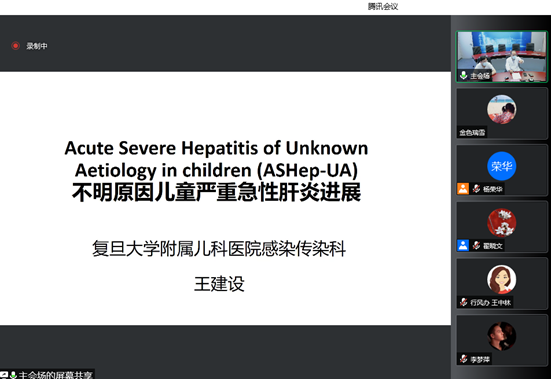551x379 pixels.
Task: Click the red flower avatar of 翟晓文
Action: (x=501, y=223)
